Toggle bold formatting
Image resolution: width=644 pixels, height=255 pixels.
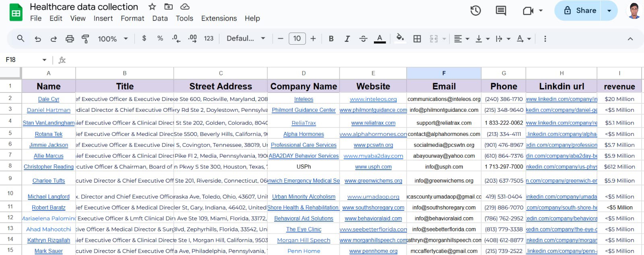331,39
